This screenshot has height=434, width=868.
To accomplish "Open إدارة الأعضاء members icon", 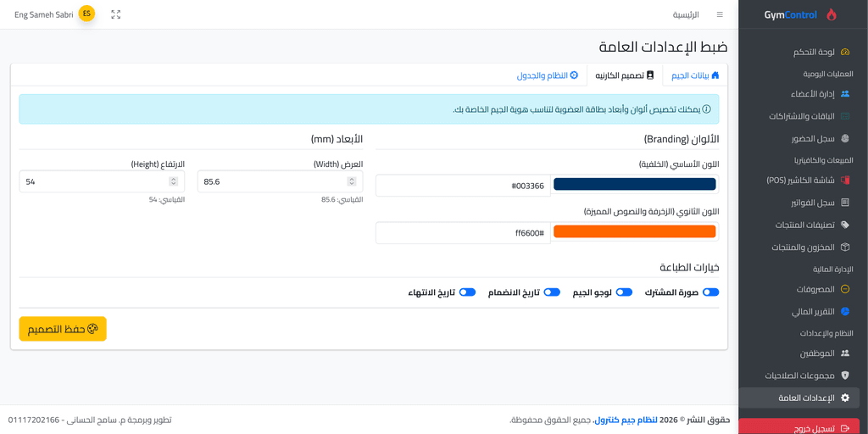I will tap(845, 93).
